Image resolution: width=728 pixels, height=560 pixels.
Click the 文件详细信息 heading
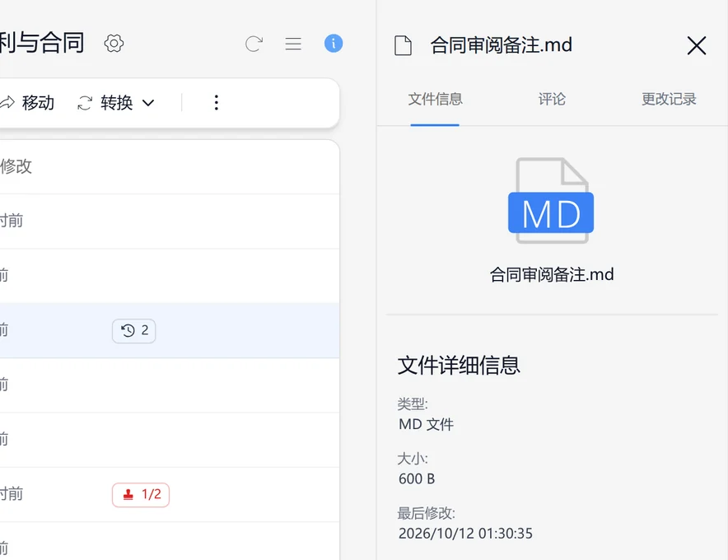point(459,365)
